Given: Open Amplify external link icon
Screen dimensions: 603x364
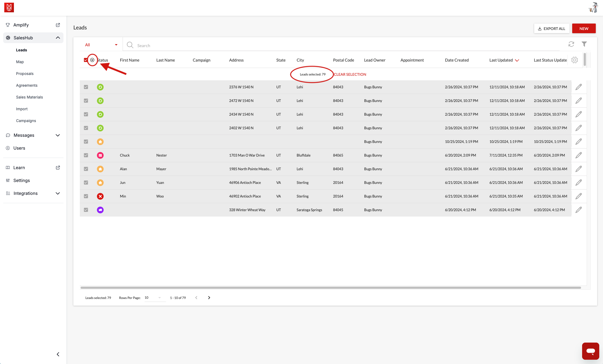Looking at the screenshot, I should tap(58, 25).
